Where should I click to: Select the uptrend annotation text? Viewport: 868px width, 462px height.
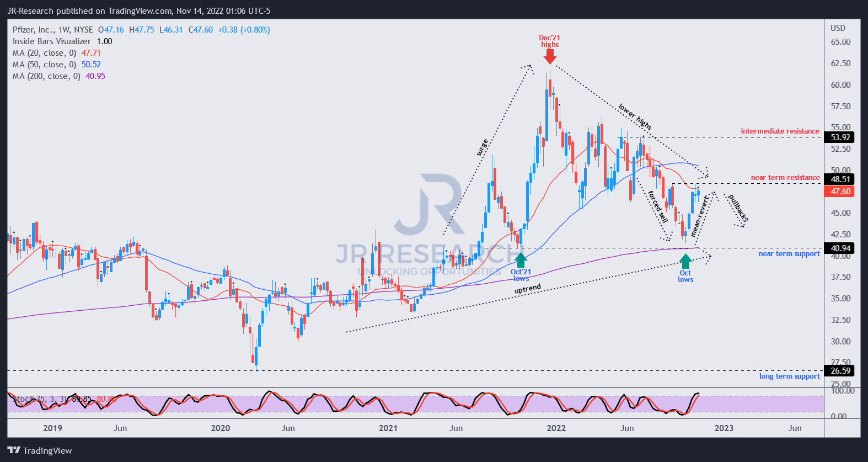pos(528,289)
